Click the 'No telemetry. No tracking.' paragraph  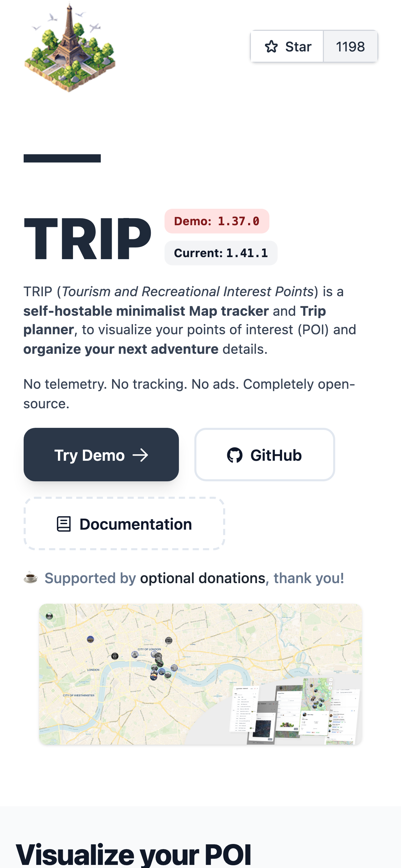[189, 394]
